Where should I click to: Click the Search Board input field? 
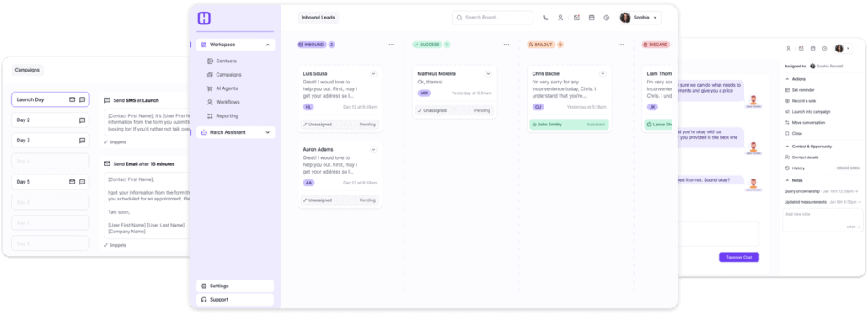pyautogui.click(x=493, y=18)
